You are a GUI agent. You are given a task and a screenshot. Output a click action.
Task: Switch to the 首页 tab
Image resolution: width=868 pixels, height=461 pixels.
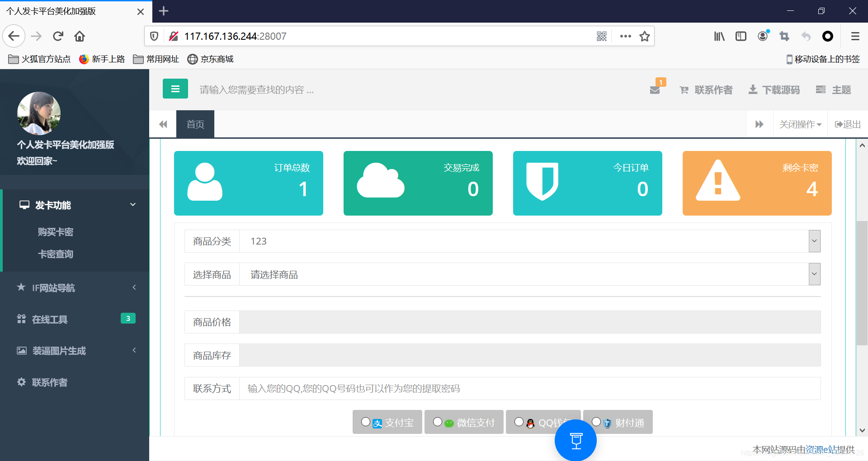click(x=195, y=124)
